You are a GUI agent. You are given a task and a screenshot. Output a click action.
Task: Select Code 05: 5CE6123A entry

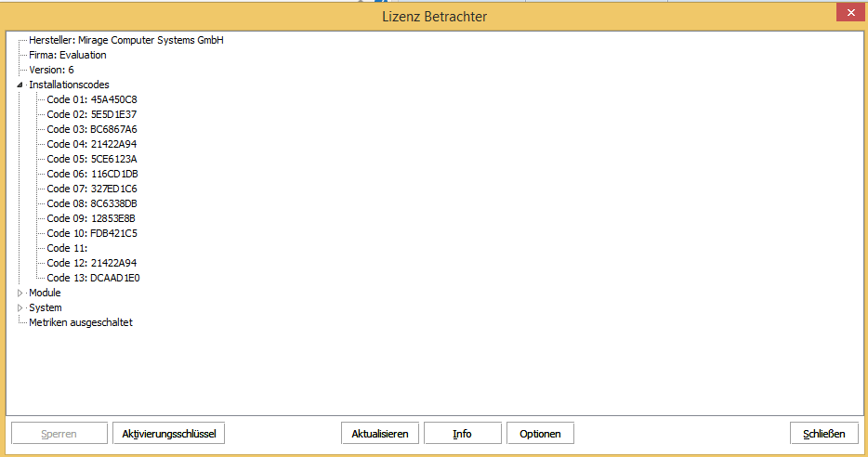click(92, 159)
